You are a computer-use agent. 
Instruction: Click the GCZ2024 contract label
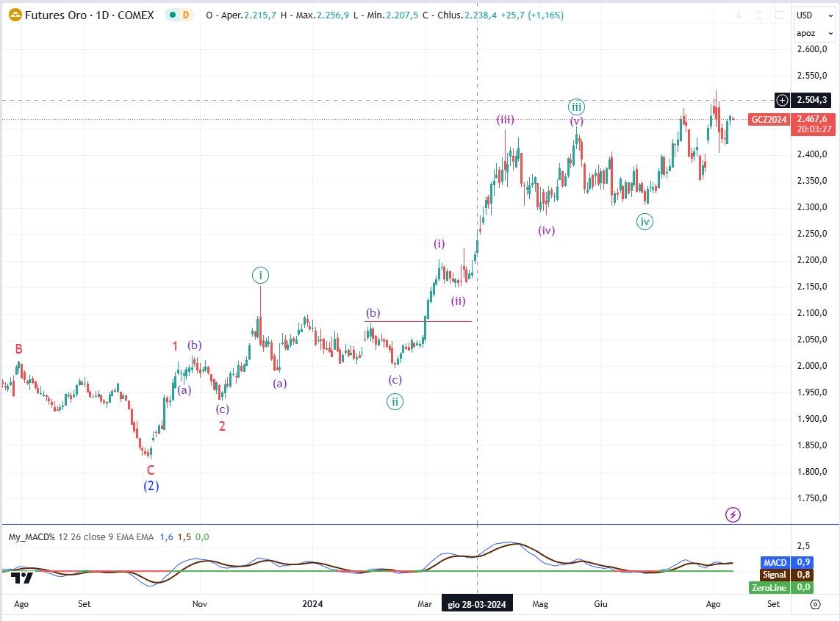click(769, 120)
